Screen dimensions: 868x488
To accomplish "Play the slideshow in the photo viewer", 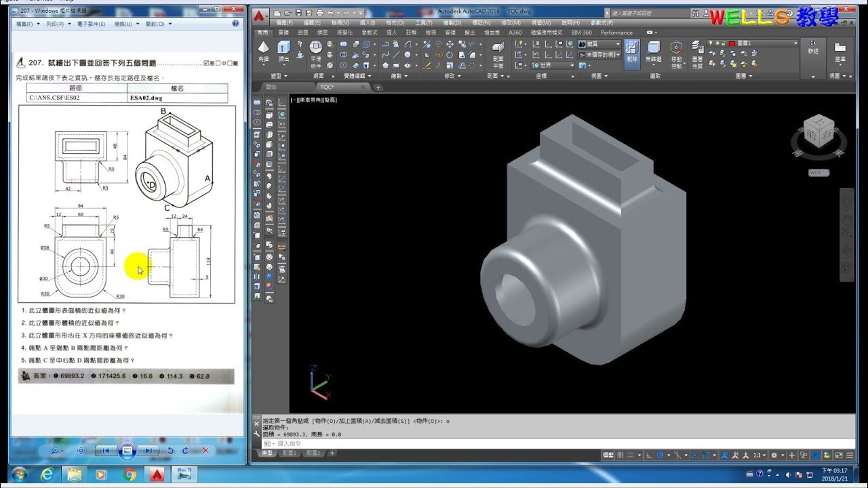I will click(x=127, y=450).
